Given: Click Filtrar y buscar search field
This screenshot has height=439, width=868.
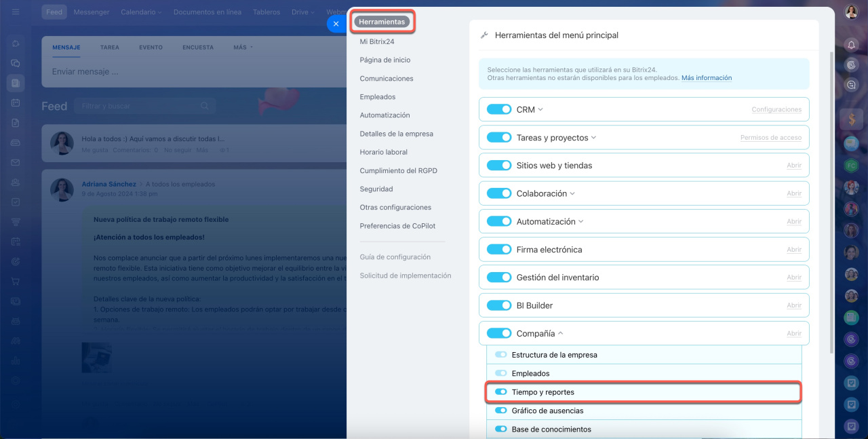Looking at the screenshot, I should (x=146, y=106).
